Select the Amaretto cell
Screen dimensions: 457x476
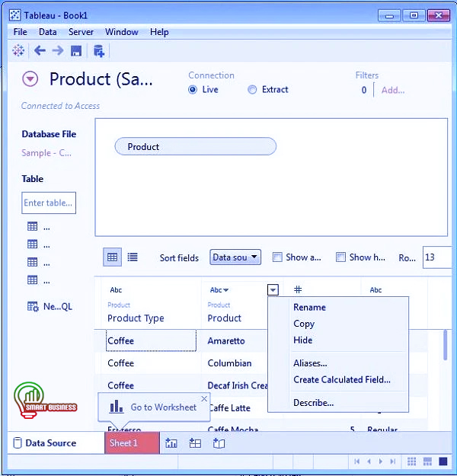(226, 341)
